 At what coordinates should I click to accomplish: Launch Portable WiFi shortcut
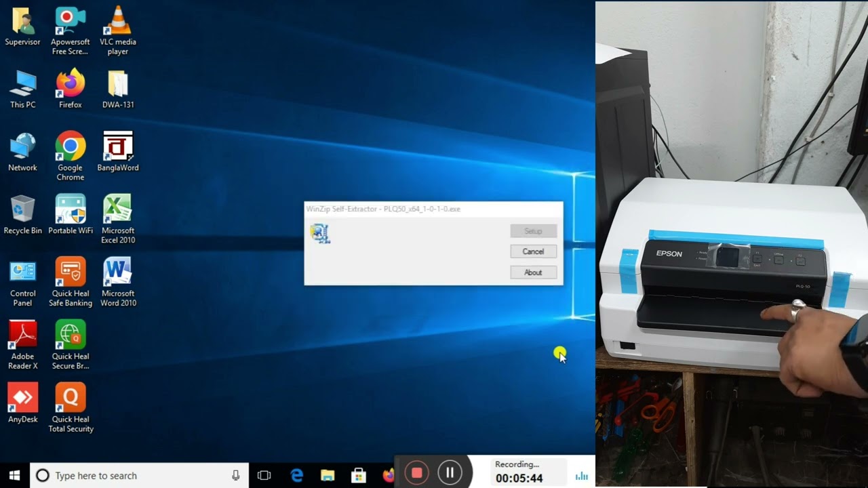click(71, 215)
